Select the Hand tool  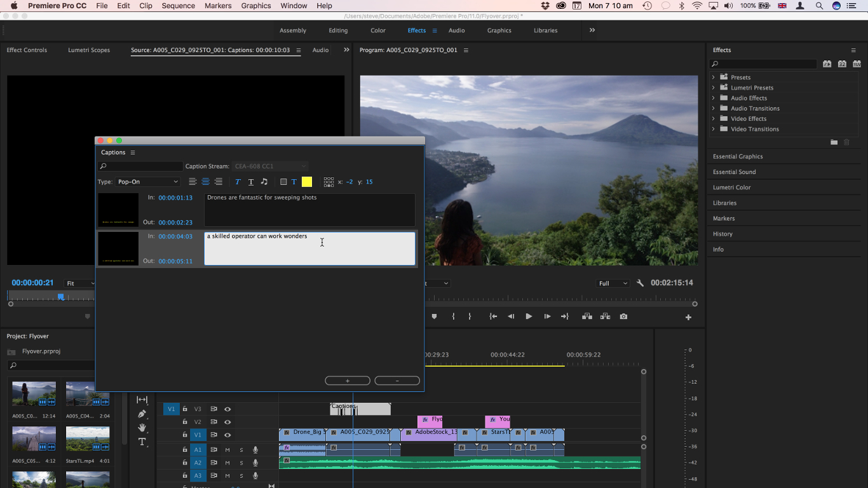click(142, 428)
